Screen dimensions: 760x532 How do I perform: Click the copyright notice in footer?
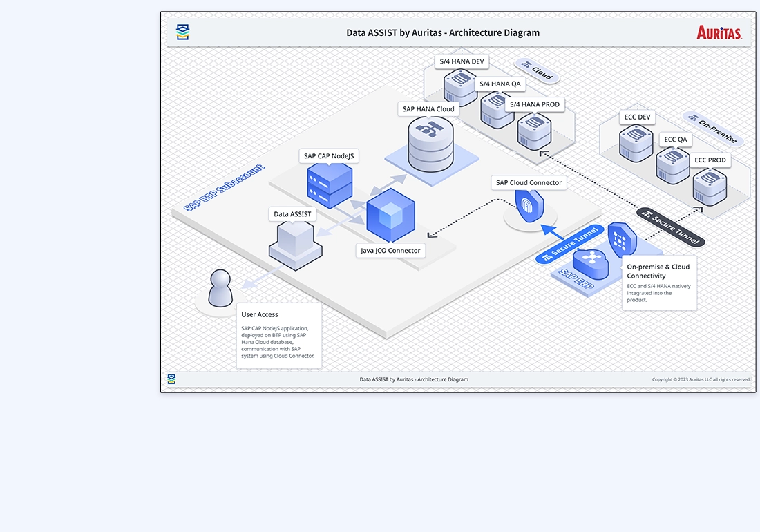click(x=701, y=379)
